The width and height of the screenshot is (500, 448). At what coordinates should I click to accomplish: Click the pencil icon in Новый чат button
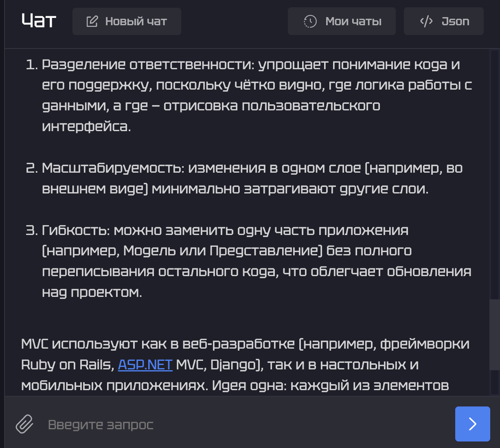[x=92, y=21]
